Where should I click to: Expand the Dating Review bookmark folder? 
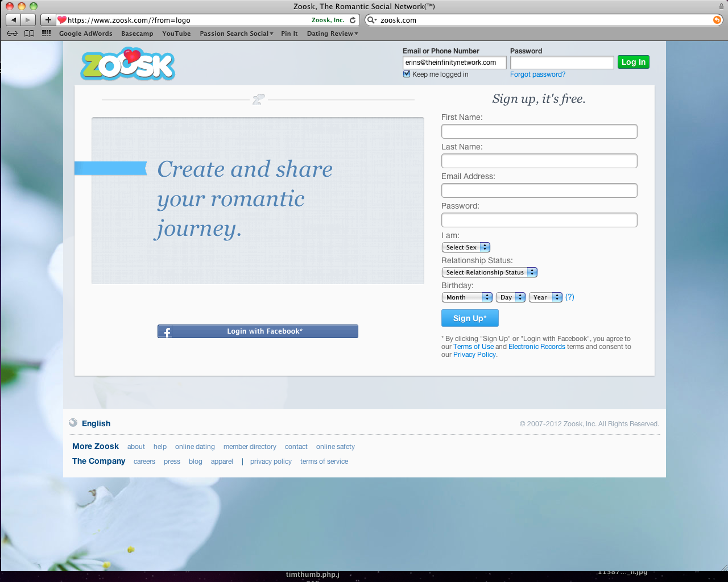(x=332, y=34)
